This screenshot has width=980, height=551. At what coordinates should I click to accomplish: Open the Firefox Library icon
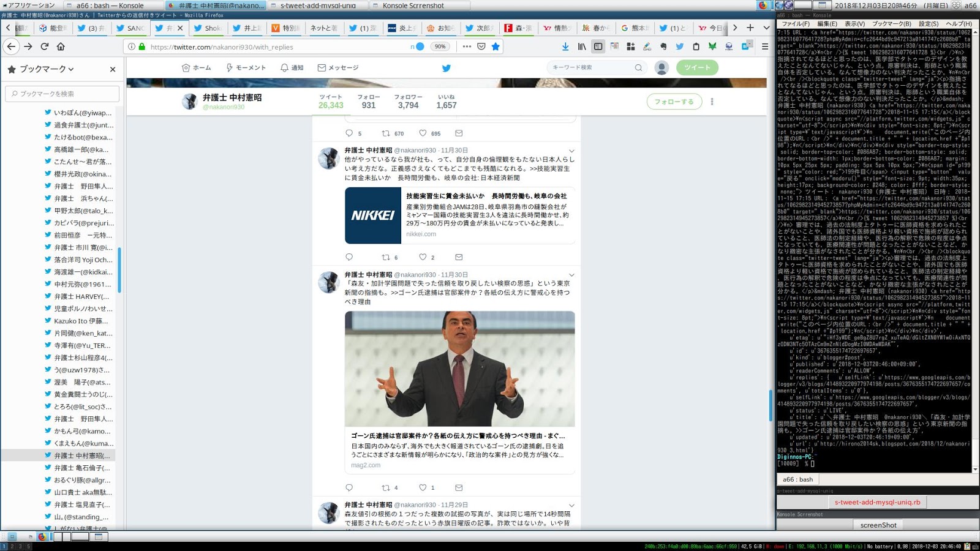tap(582, 47)
